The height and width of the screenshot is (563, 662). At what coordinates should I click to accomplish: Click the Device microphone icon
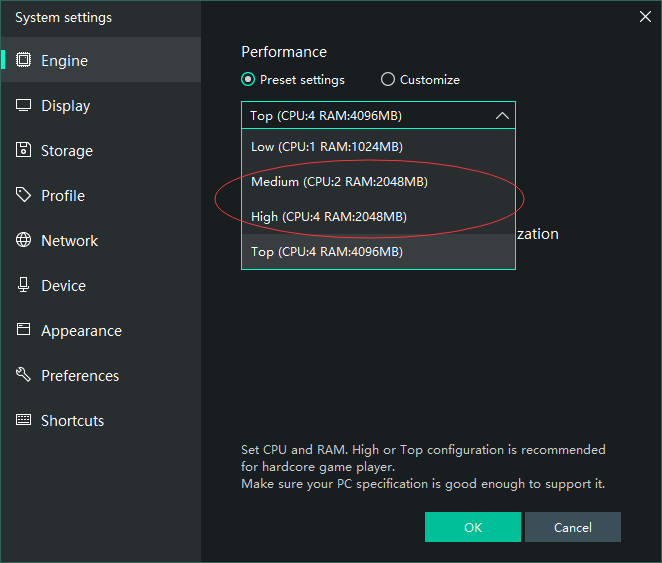pos(24,286)
